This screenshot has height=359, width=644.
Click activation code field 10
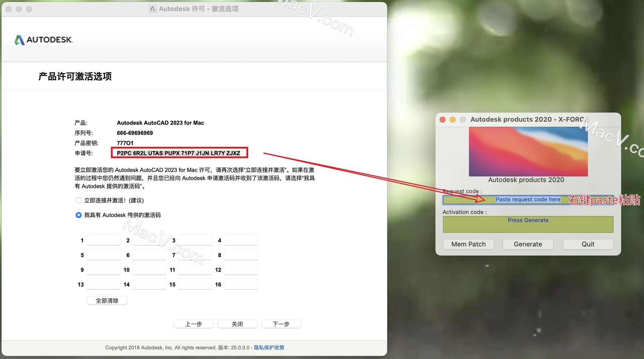[x=150, y=270]
